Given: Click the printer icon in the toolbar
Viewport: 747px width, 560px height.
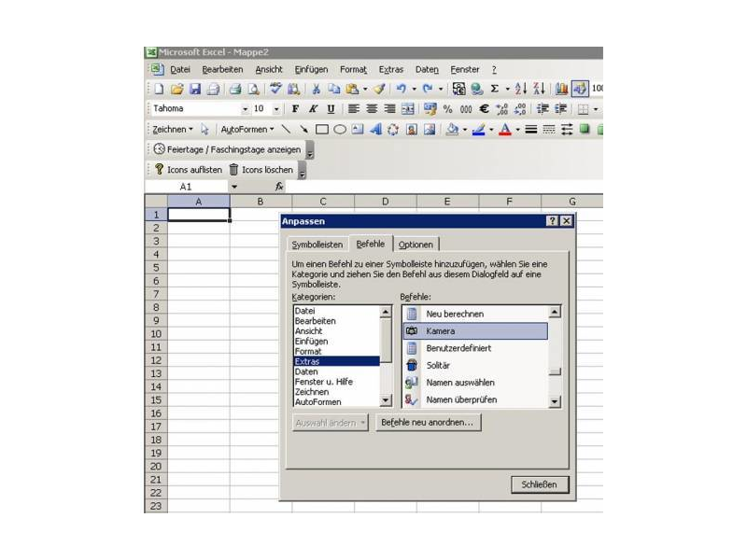Looking at the screenshot, I should [x=235, y=89].
